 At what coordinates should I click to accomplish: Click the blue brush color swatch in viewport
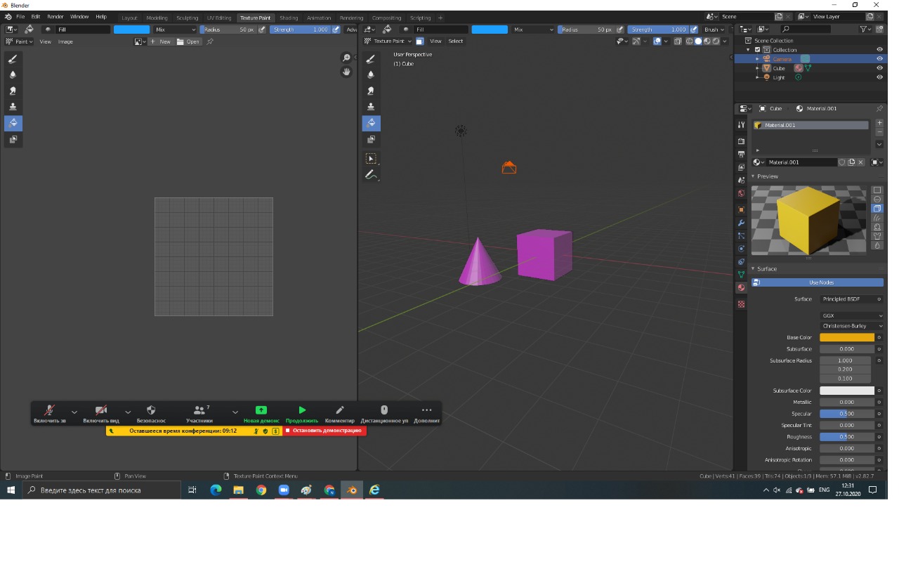[x=490, y=30]
